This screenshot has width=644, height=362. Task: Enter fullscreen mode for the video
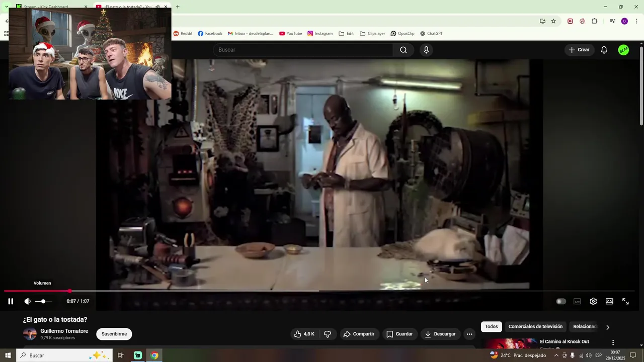click(x=625, y=301)
